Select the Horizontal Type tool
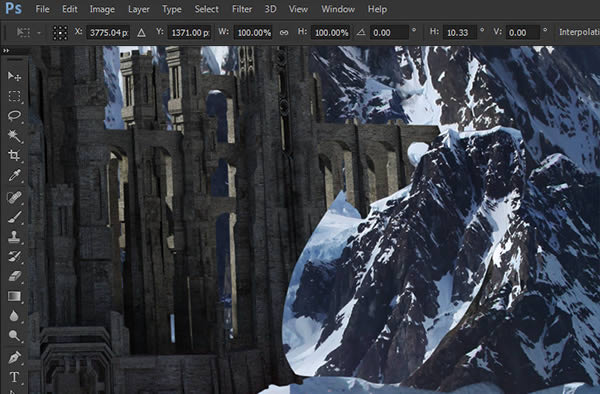This screenshot has height=394, width=600. [14, 377]
